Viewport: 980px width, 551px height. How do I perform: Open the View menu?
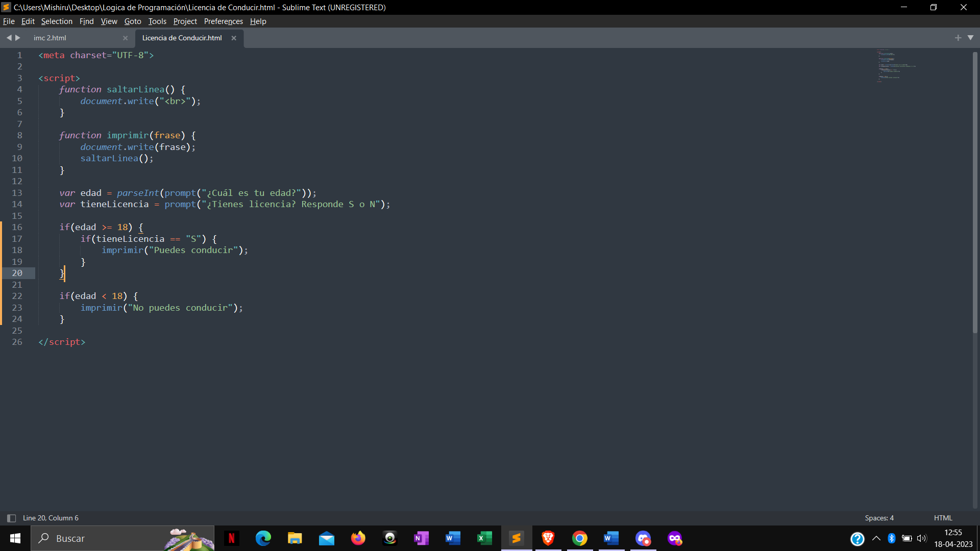point(109,21)
